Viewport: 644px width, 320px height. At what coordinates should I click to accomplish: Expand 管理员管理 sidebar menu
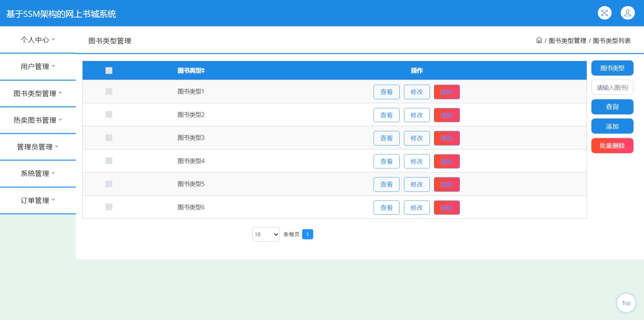[x=38, y=147]
